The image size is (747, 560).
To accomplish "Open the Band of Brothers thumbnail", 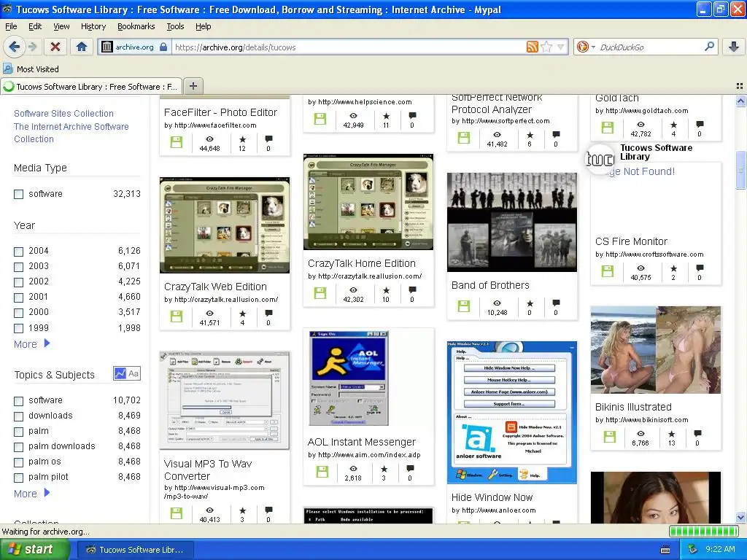I will (512, 222).
